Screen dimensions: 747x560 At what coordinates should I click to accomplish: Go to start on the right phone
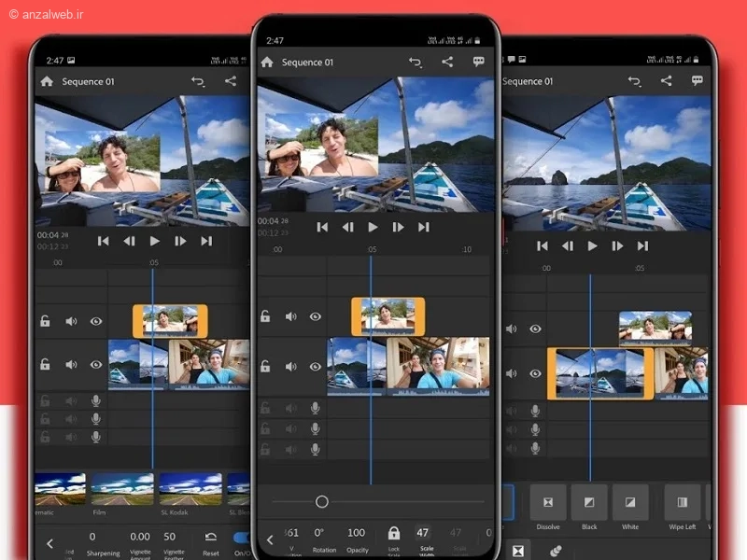click(543, 245)
